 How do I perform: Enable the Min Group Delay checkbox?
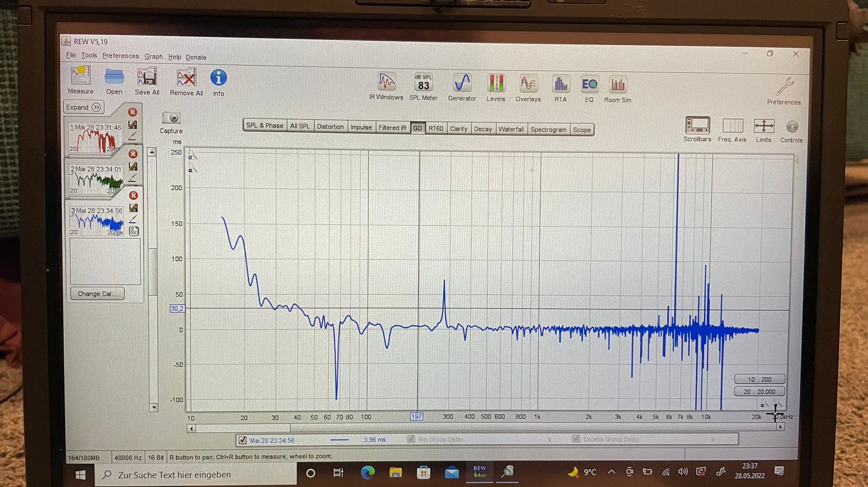pos(411,439)
